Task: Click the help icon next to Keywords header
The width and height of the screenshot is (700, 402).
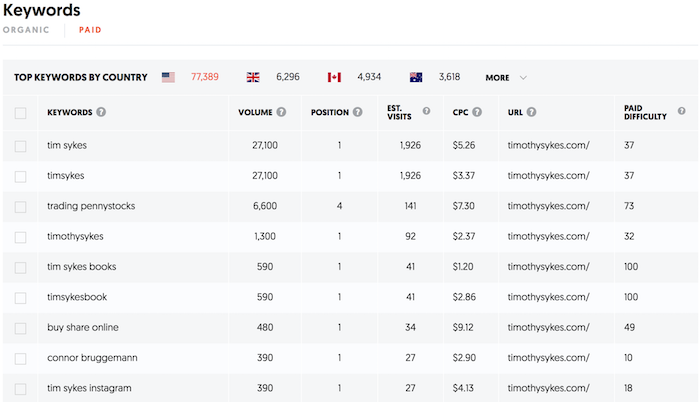Action: click(101, 112)
